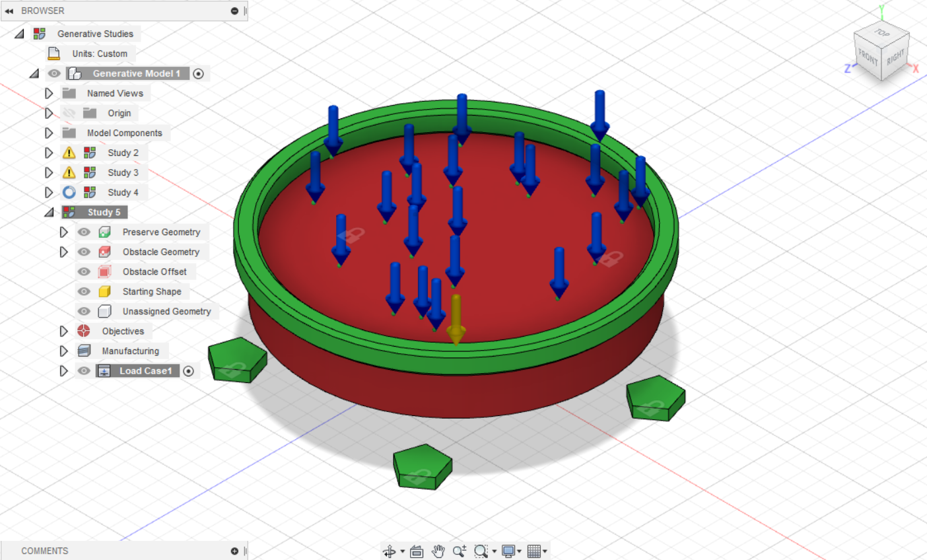Open Grid and Snaps dropdown arrow
Screen dimensions: 927x560
pyautogui.click(x=545, y=551)
